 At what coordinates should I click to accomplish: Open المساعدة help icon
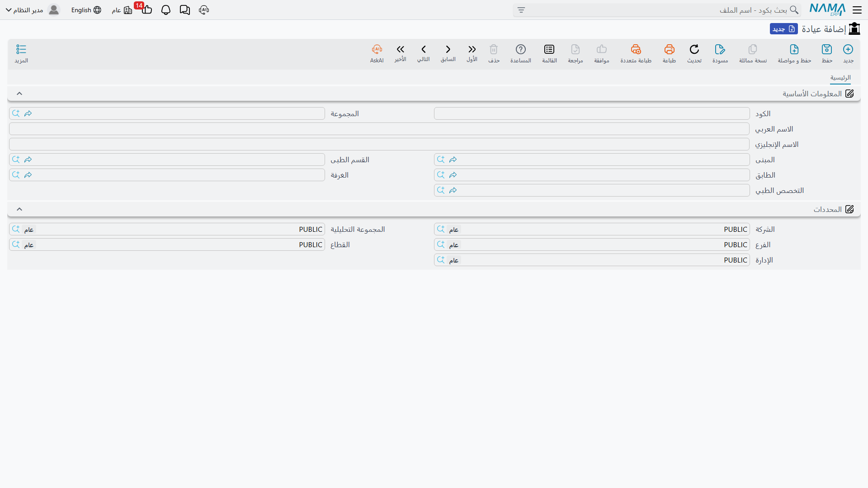[x=521, y=49]
